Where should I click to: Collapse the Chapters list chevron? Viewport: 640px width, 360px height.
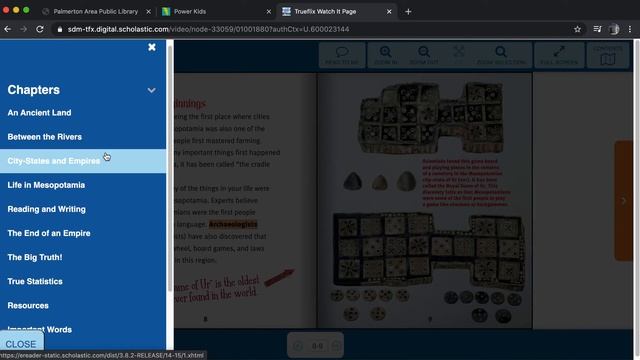(x=151, y=90)
